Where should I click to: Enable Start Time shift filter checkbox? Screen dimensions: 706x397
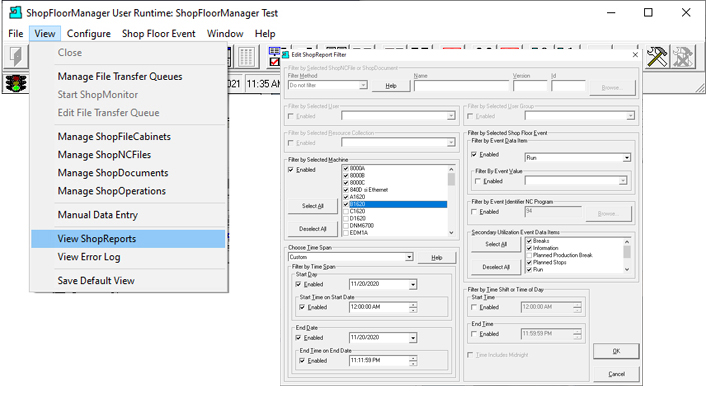coord(474,307)
